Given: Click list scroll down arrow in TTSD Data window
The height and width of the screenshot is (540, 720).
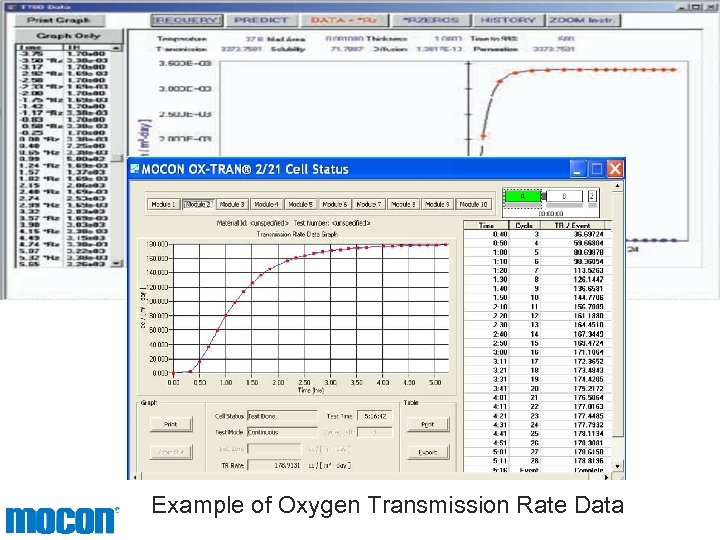Looking at the screenshot, I should 117,264.
